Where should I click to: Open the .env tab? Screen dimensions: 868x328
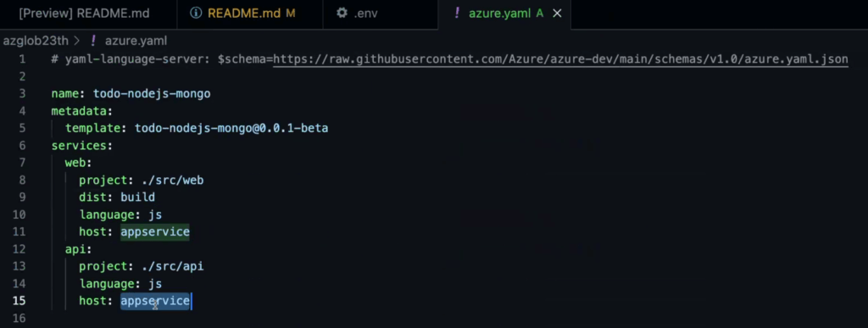[x=380, y=14]
